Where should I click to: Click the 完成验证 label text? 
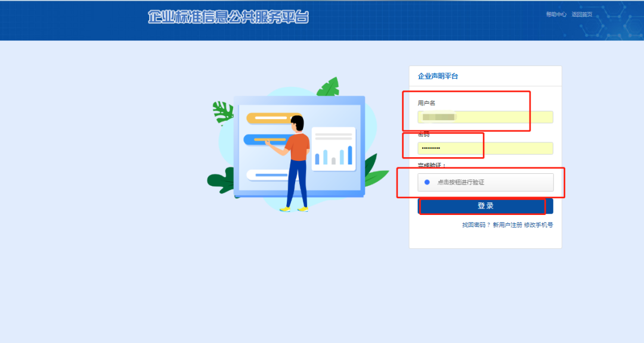(x=432, y=165)
